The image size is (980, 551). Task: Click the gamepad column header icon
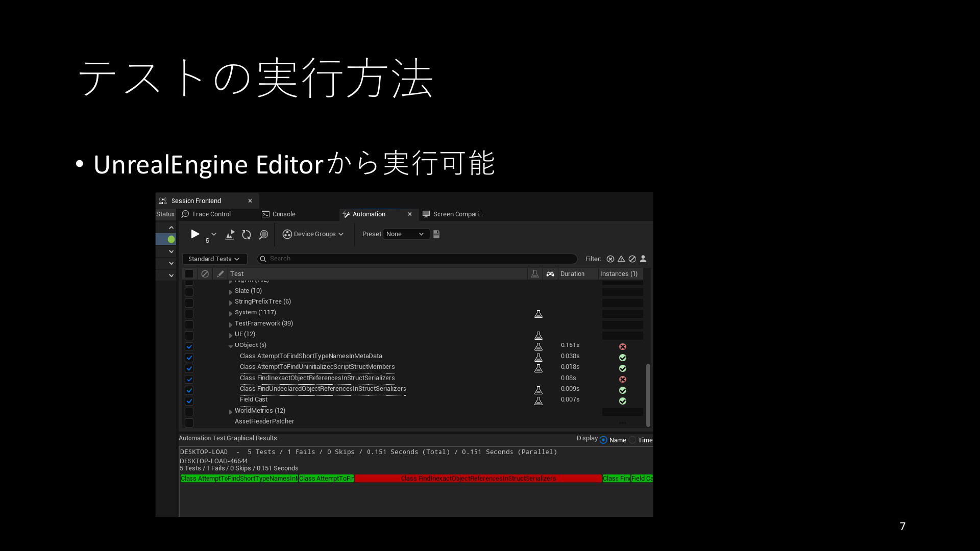550,274
